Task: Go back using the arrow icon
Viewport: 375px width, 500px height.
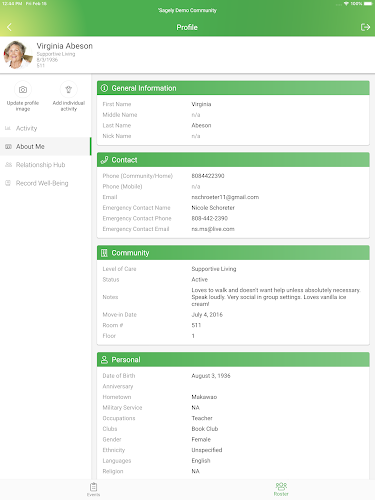Action: tap(9, 27)
